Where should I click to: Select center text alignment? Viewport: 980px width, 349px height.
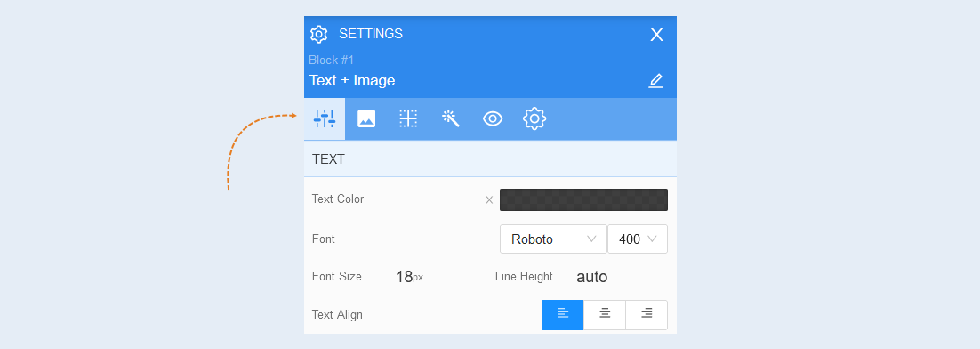pyautogui.click(x=605, y=315)
